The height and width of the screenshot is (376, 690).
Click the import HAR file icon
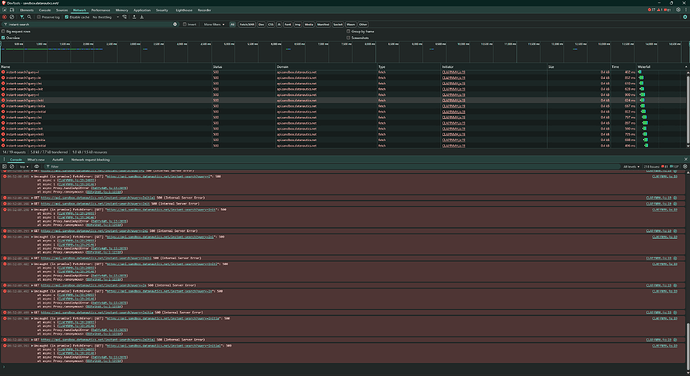134,17
